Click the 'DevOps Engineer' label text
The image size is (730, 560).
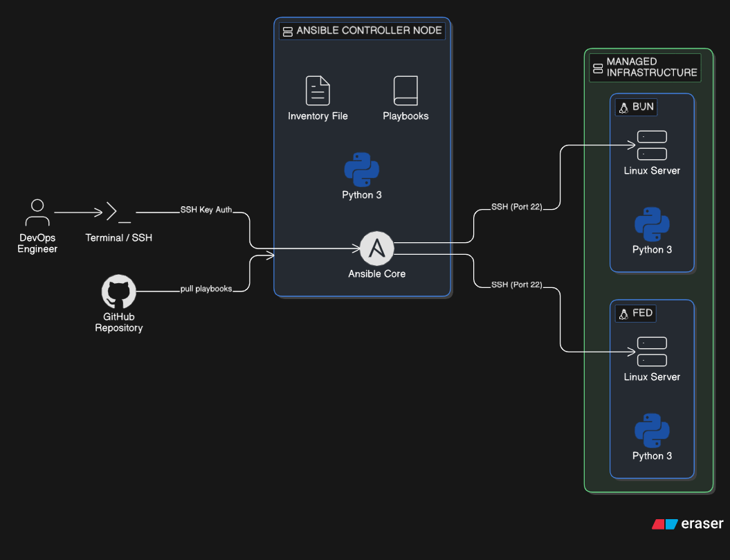[37, 243]
